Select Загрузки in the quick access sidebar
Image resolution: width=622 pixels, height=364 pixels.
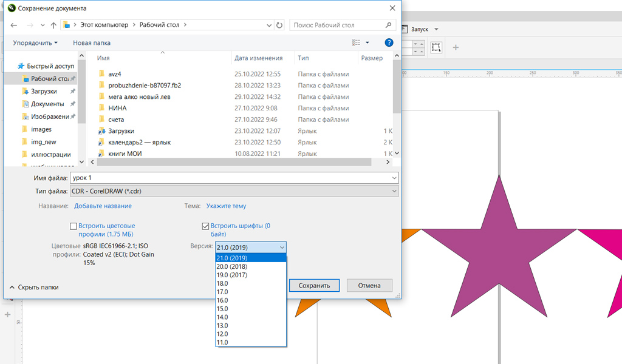click(44, 92)
